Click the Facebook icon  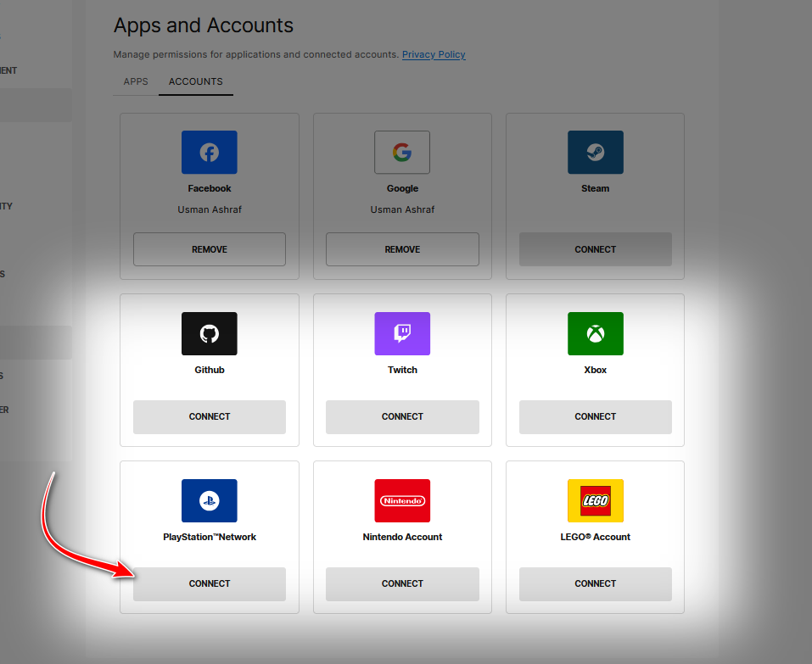pyautogui.click(x=209, y=152)
